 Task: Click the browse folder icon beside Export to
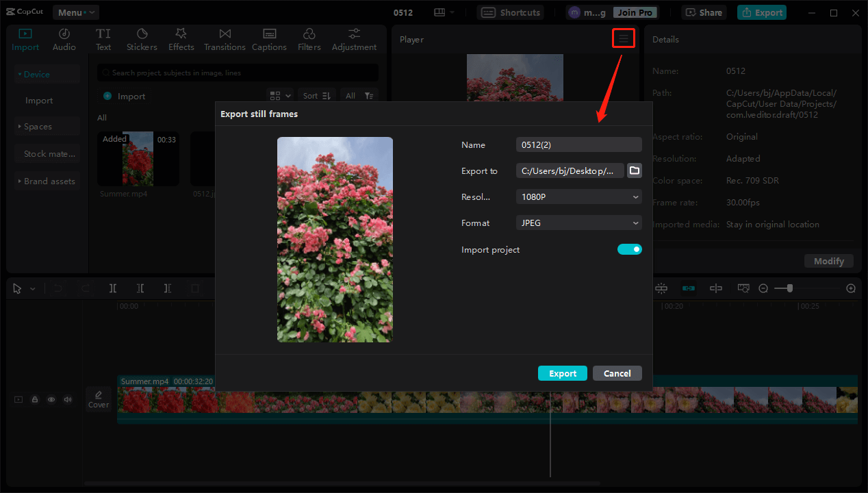(635, 170)
